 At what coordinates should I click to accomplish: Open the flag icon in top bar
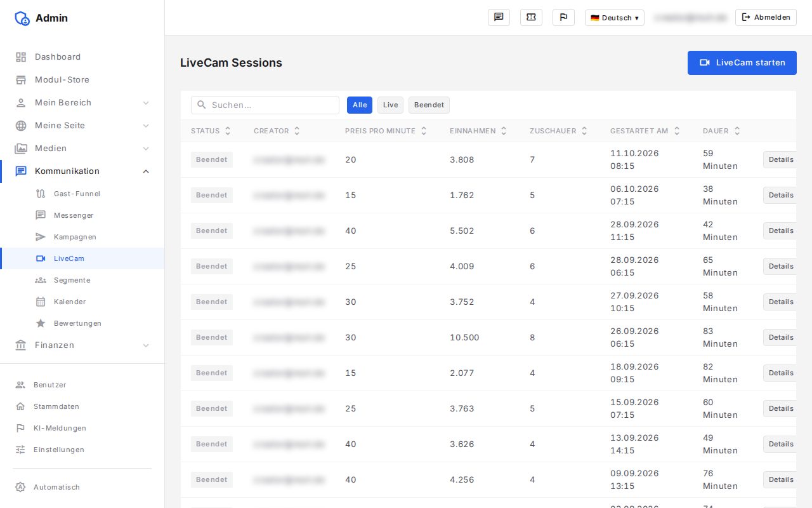[563, 17]
